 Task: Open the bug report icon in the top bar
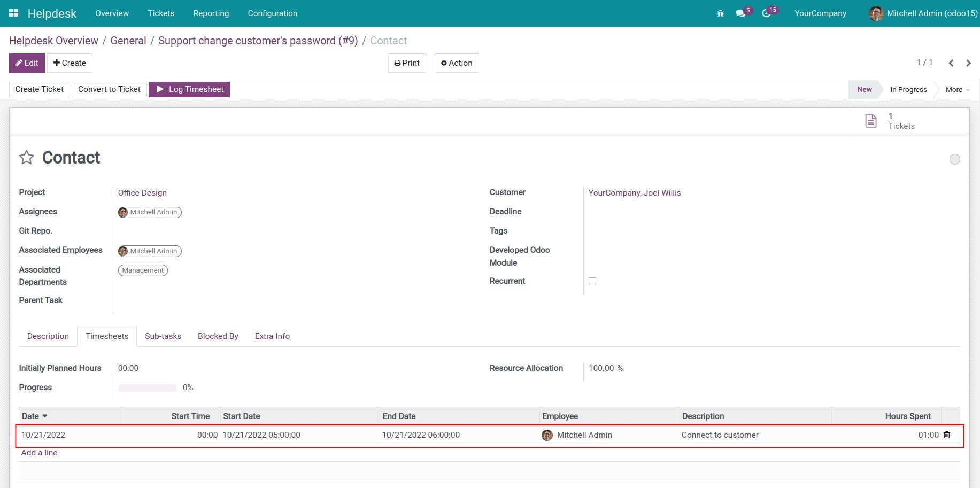tap(720, 13)
